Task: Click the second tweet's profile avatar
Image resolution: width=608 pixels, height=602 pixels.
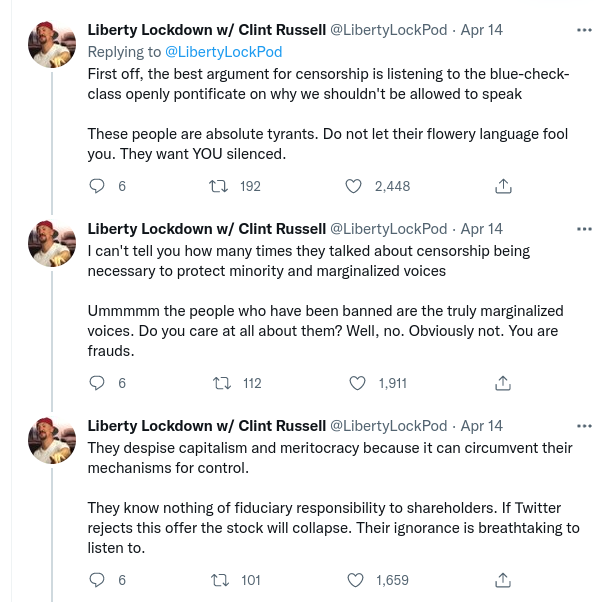Action: (x=53, y=242)
